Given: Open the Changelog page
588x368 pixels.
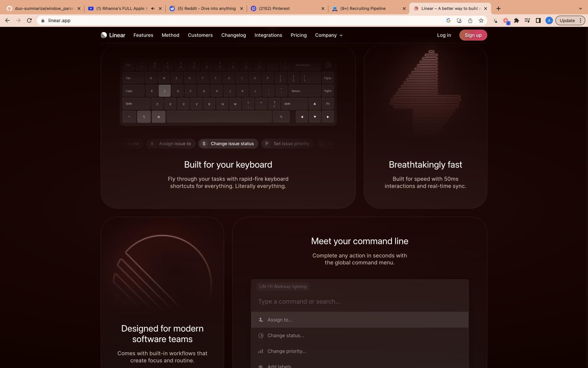Looking at the screenshot, I should (233, 35).
